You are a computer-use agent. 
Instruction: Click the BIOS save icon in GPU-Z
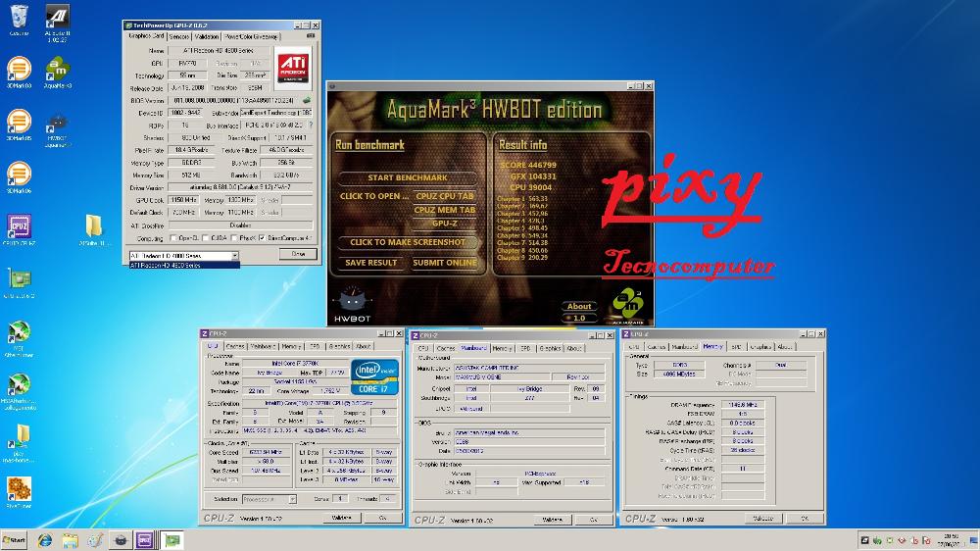click(306, 100)
